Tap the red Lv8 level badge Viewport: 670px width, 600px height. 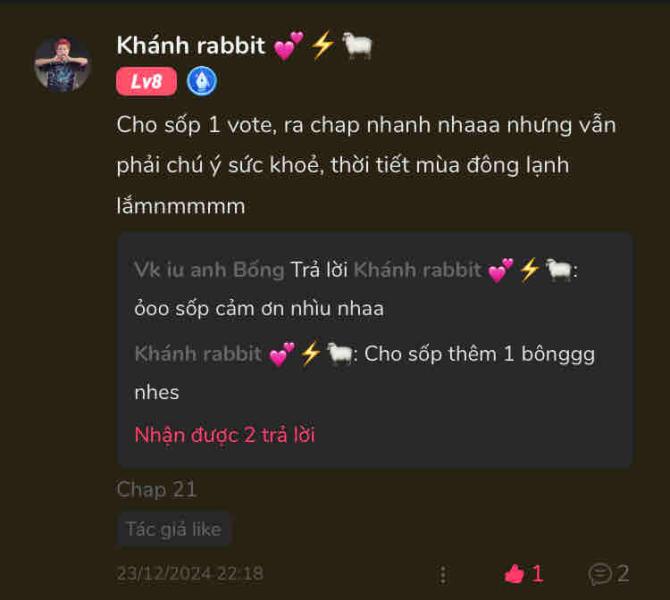[146, 81]
